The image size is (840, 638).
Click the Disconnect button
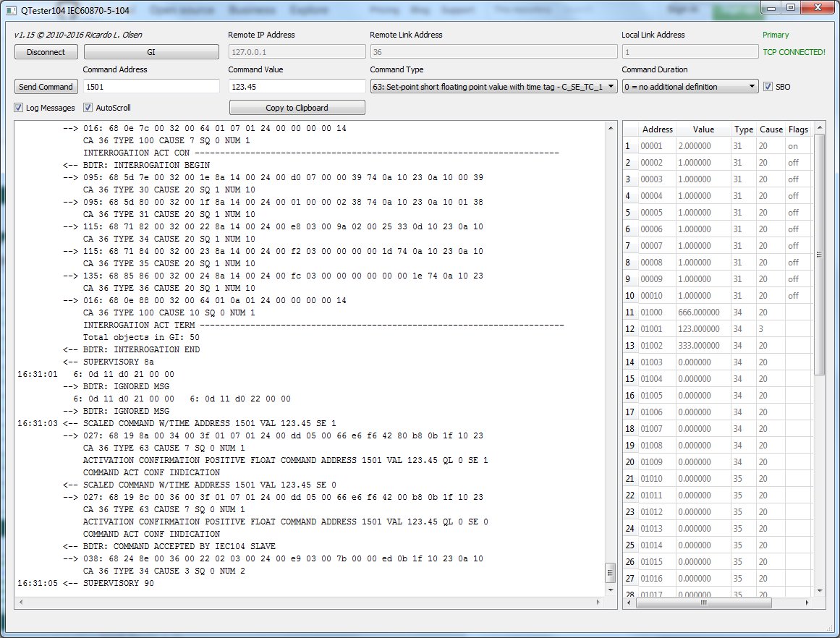pyautogui.click(x=46, y=52)
